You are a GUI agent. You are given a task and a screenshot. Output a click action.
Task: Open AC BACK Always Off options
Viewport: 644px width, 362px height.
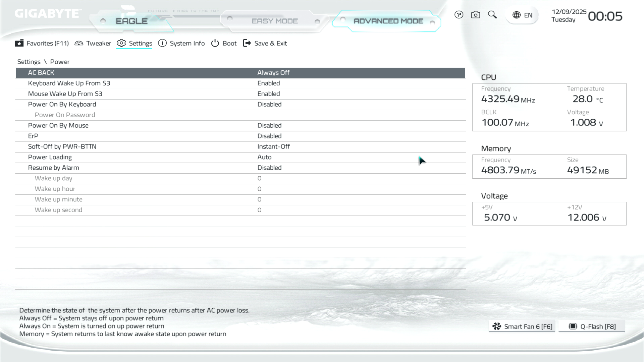273,73
